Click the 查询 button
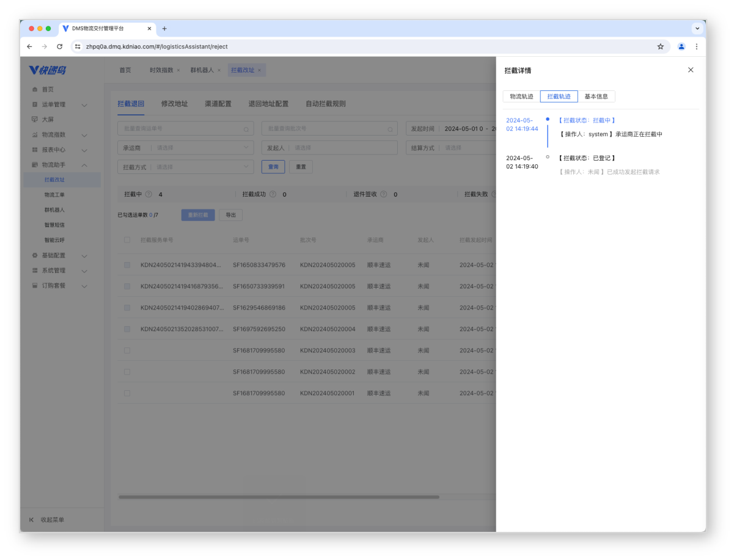The height and width of the screenshot is (560, 734). click(x=273, y=167)
